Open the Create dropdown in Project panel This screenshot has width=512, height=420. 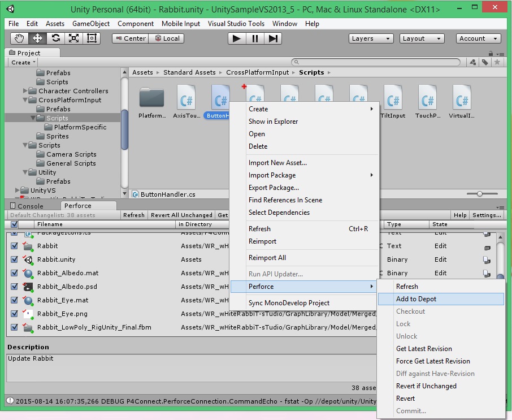(23, 62)
